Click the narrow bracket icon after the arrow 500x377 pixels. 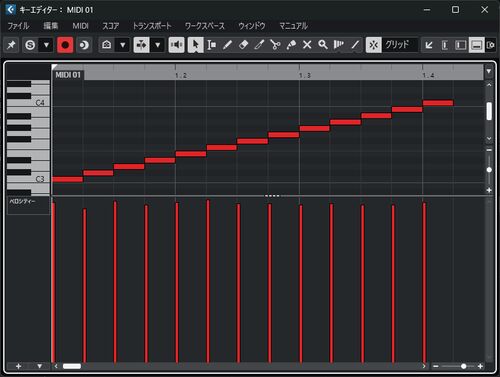(445, 45)
